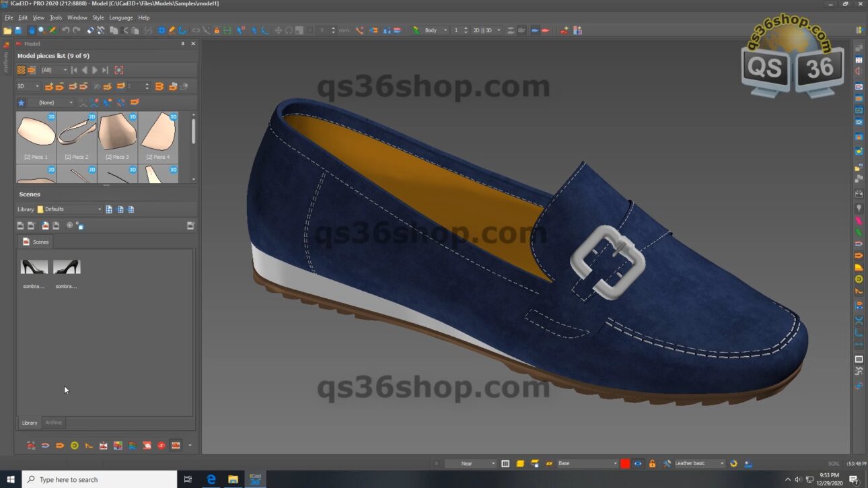Toggle the eye visibility icon in the status bar

pyautogui.click(x=638, y=463)
